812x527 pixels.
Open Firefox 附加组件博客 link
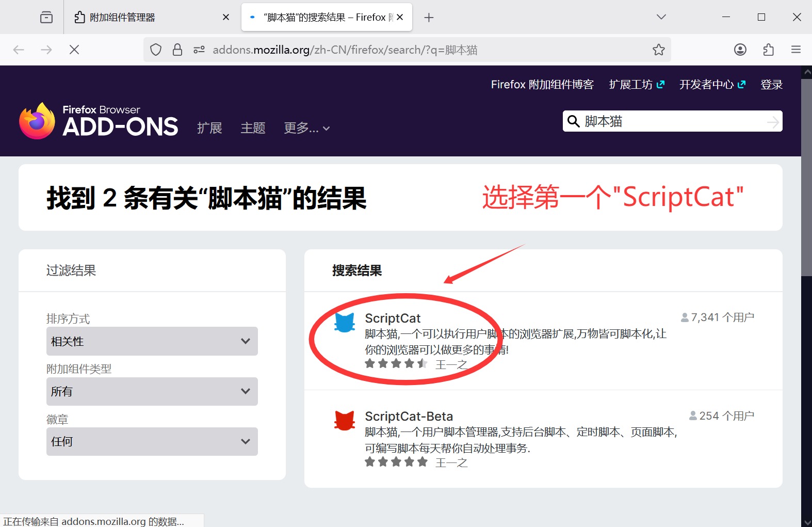[542, 85]
